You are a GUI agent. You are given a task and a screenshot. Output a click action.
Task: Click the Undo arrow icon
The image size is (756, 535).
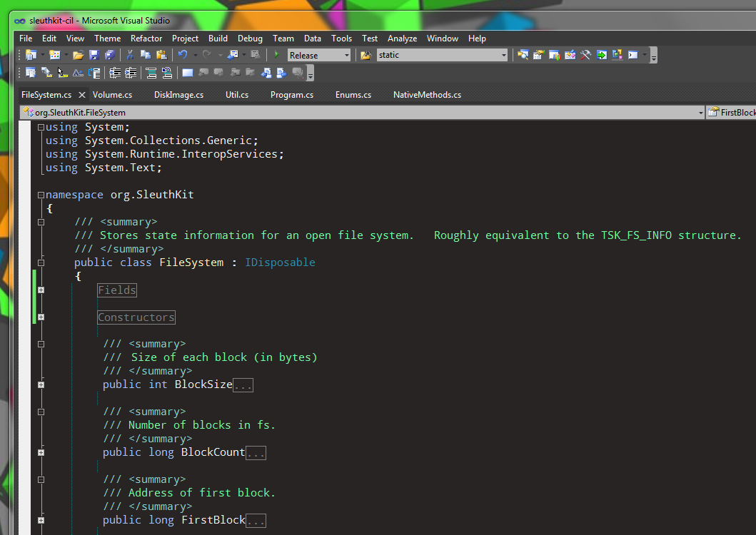click(x=182, y=55)
